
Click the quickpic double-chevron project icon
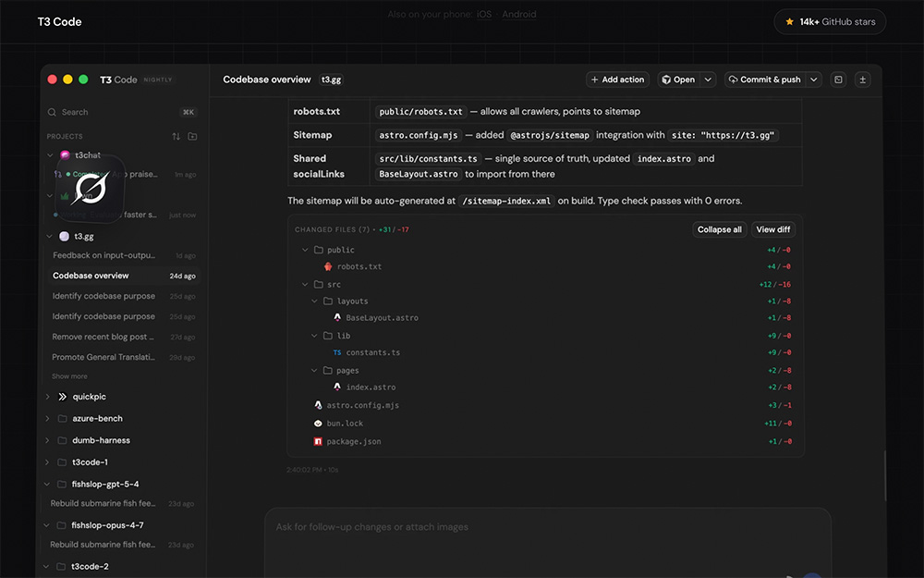63,397
